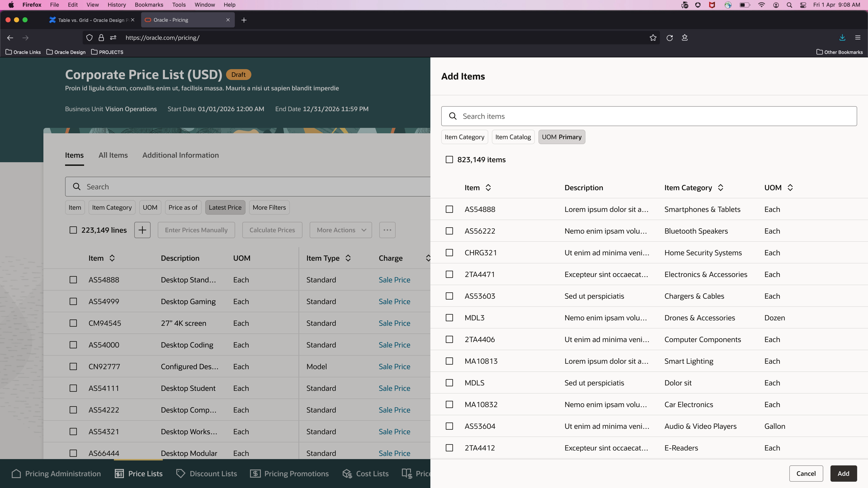Screen dimensions: 868x488
Task: Check the CN92777 Configured Desktop row
Action: click(x=73, y=366)
